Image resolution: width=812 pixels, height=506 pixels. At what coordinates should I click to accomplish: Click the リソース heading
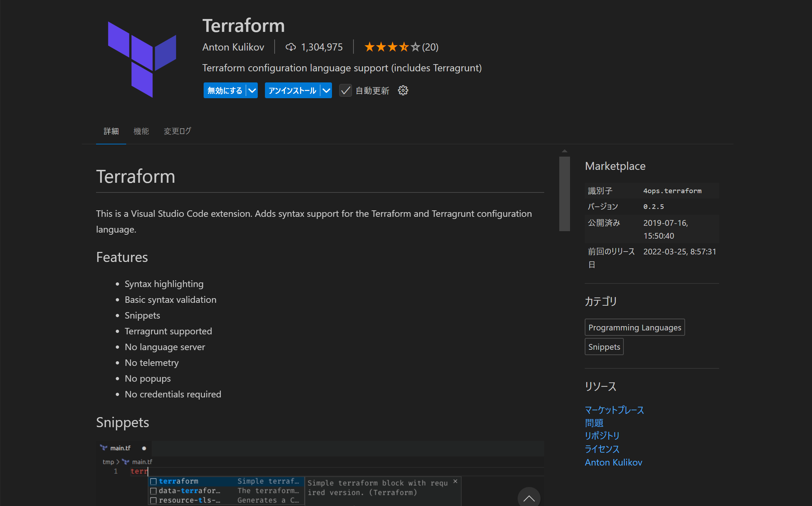600,386
